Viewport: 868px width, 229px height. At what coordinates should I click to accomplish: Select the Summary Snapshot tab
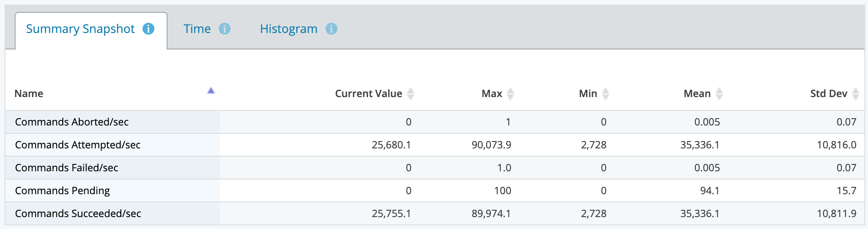(x=81, y=29)
